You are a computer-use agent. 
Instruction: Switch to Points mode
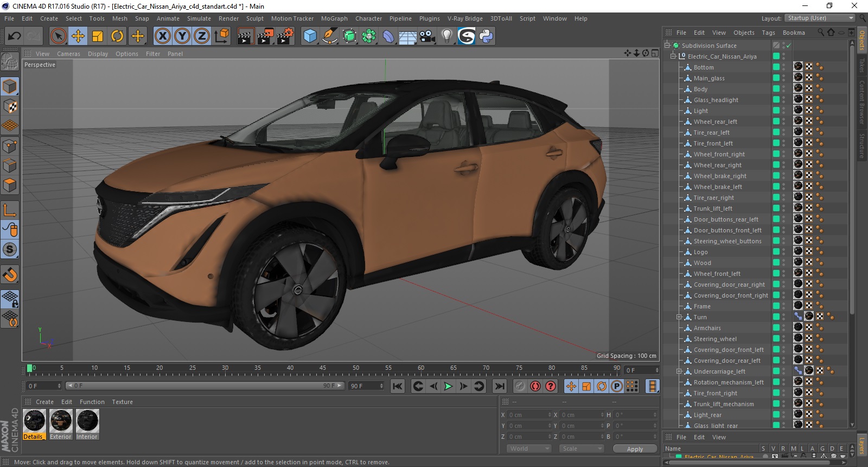pos(10,146)
